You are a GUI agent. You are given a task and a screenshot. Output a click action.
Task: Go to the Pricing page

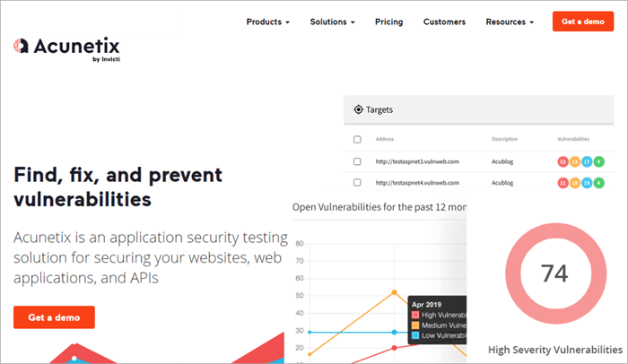pos(388,22)
